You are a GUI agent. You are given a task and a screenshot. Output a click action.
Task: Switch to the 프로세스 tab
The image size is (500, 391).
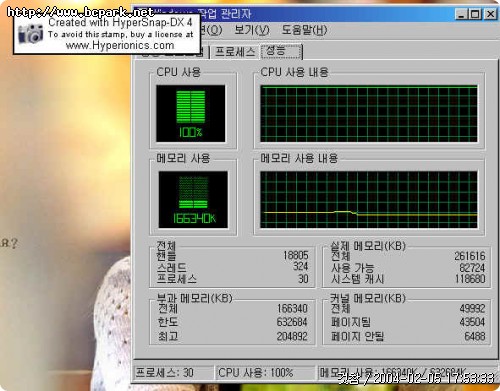point(235,52)
